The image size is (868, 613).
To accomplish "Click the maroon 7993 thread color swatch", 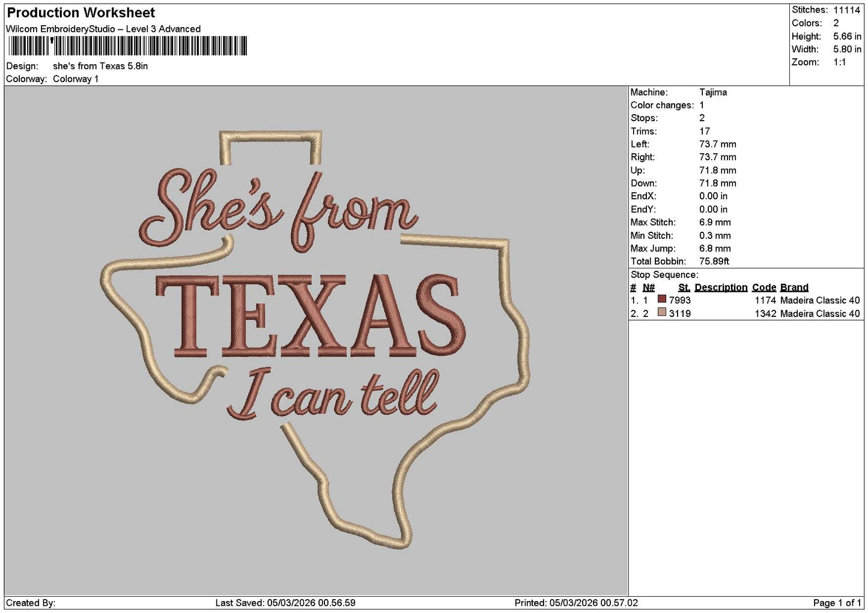I will click(662, 300).
